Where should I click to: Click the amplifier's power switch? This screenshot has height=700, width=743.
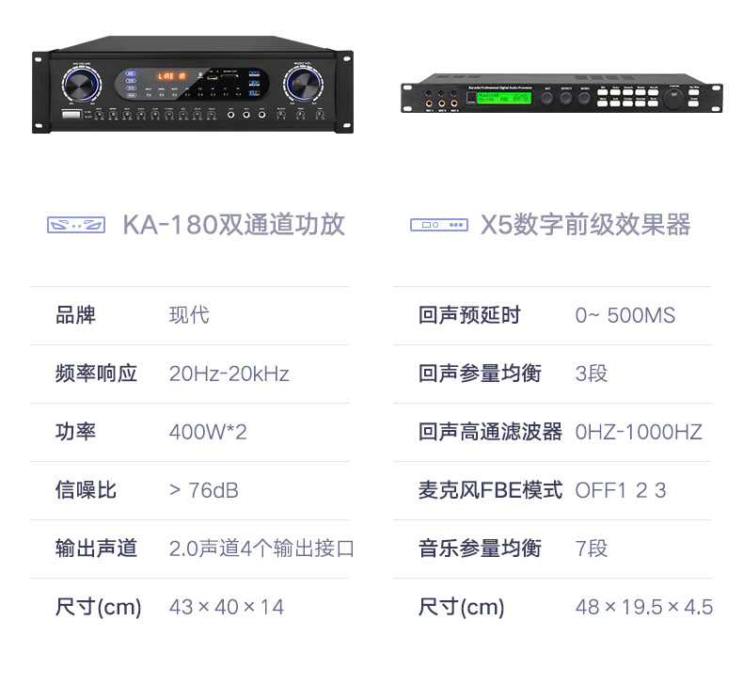[72, 115]
